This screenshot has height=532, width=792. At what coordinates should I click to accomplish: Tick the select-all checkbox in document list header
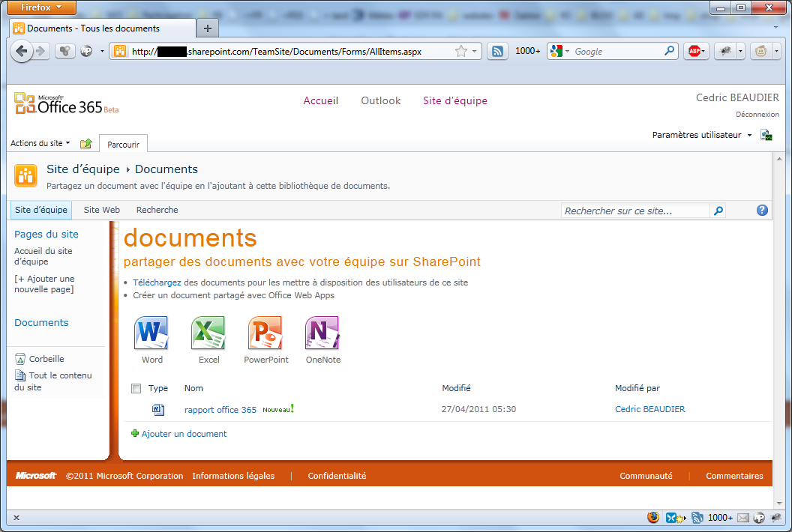coord(136,388)
